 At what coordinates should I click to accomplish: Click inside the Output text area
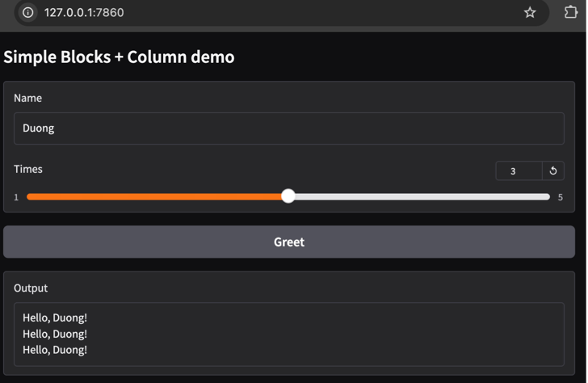pos(288,334)
